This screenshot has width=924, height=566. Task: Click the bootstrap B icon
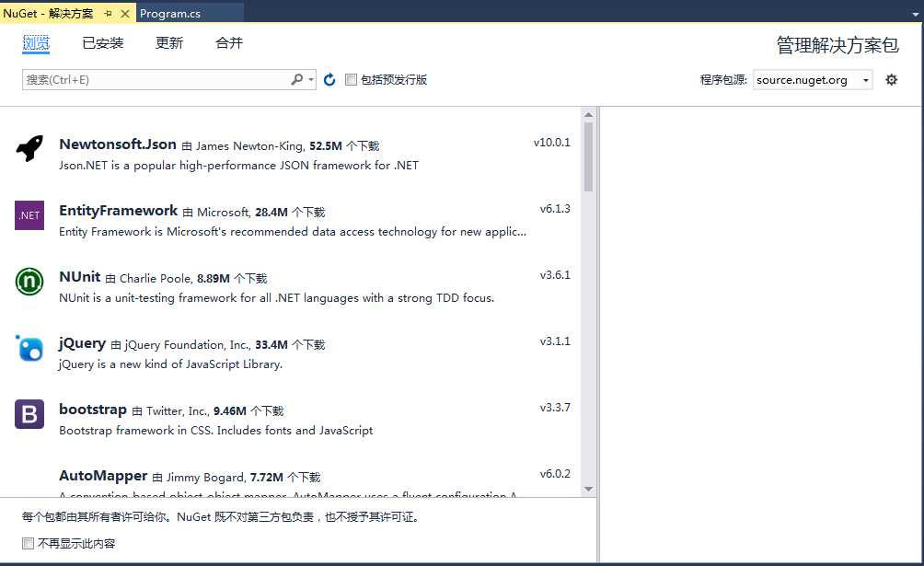click(29, 414)
